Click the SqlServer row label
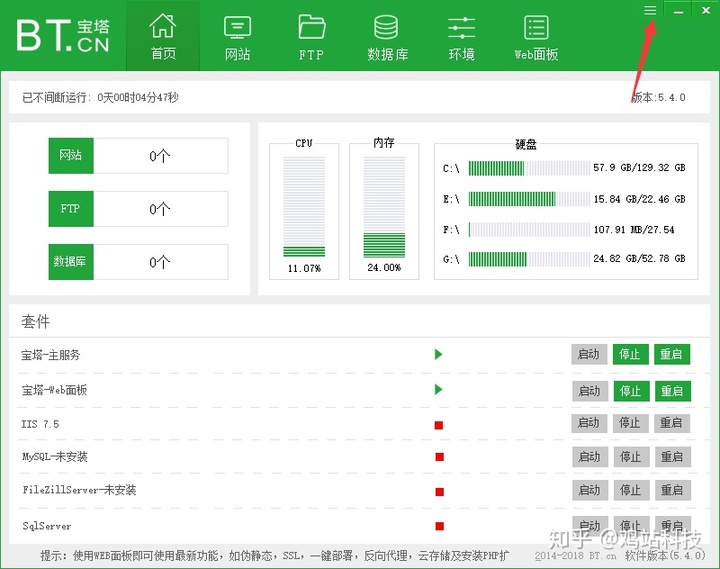Viewport: 720px width, 569px height. click(47, 526)
